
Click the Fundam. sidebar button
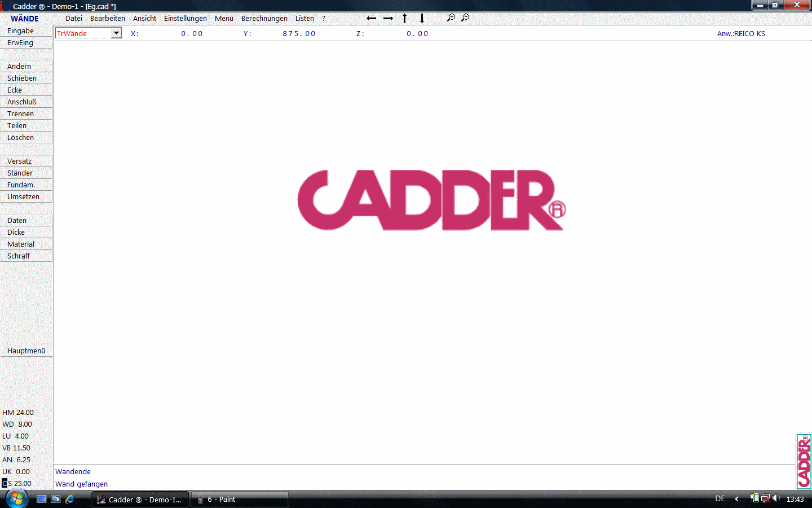(27, 185)
